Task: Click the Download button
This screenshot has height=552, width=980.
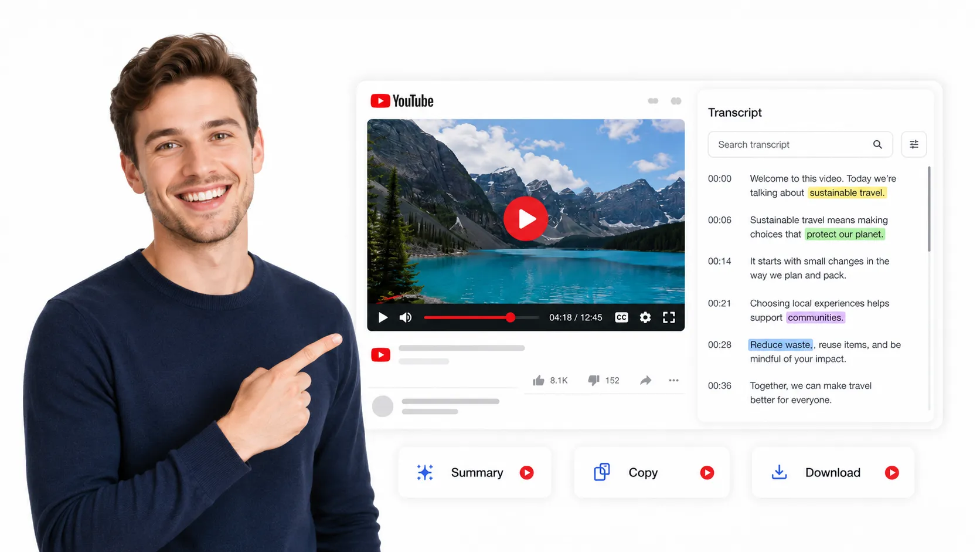Action: [833, 473]
